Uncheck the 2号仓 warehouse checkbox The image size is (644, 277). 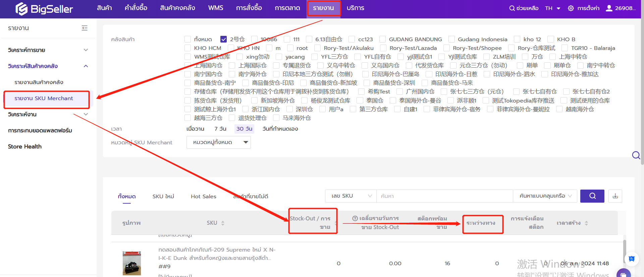223,40
